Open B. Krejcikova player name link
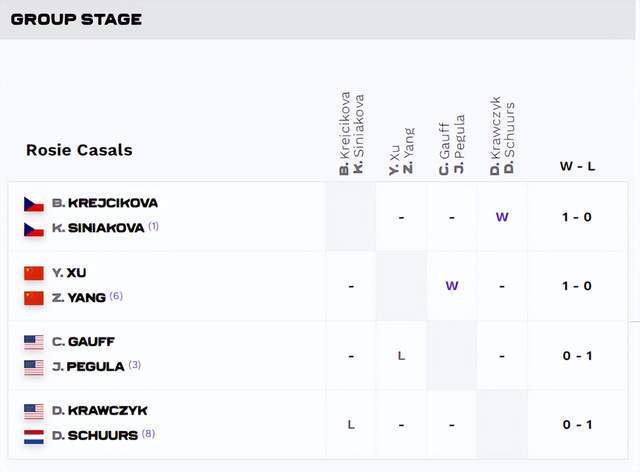640x472 pixels. (105, 203)
